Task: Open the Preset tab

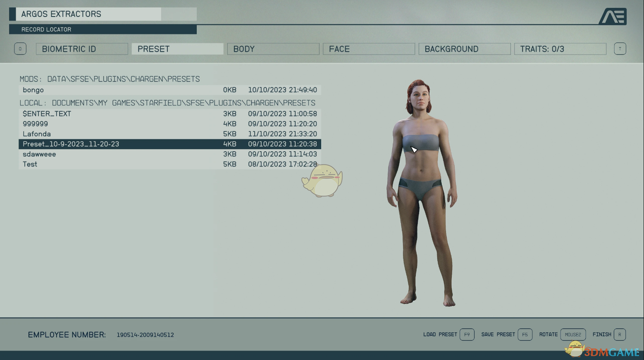Action: [x=177, y=49]
